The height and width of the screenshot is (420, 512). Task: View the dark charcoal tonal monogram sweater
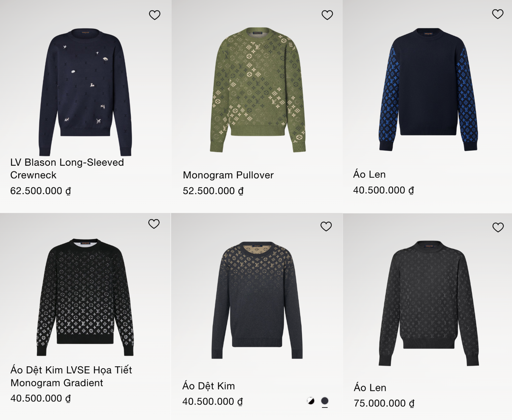point(428,303)
